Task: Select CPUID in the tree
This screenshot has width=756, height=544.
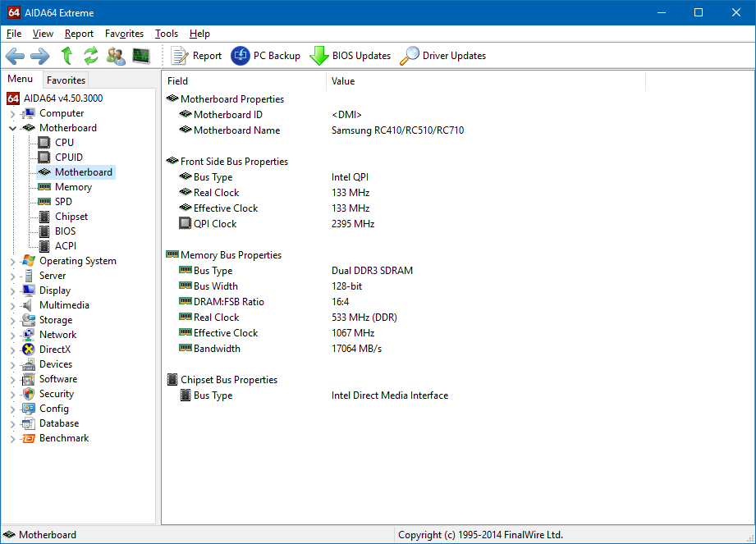Action: click(69, 158)
